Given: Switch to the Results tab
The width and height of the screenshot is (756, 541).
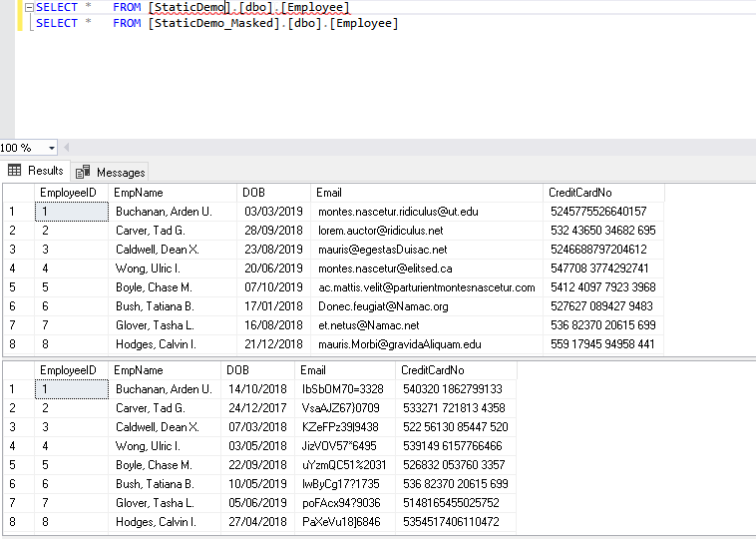Looking at the screenshot, I should point(45,171).
